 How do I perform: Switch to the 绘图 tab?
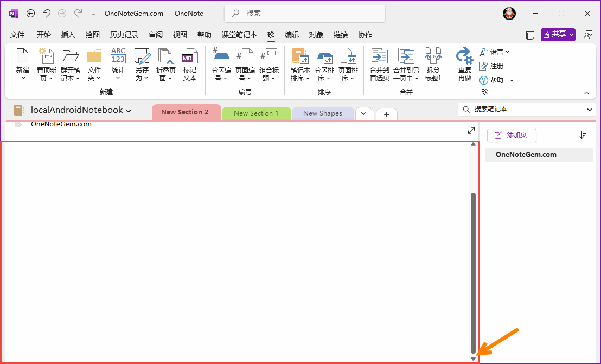tap(93, 35)
